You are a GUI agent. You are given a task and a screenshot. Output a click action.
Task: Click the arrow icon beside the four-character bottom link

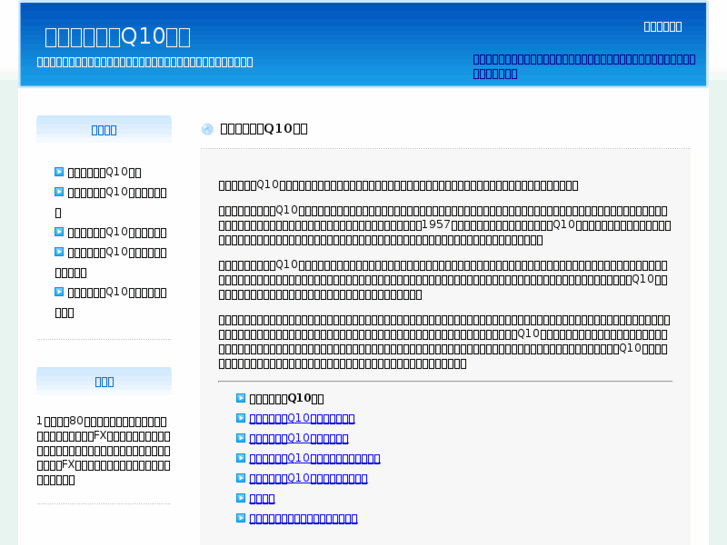241,498
